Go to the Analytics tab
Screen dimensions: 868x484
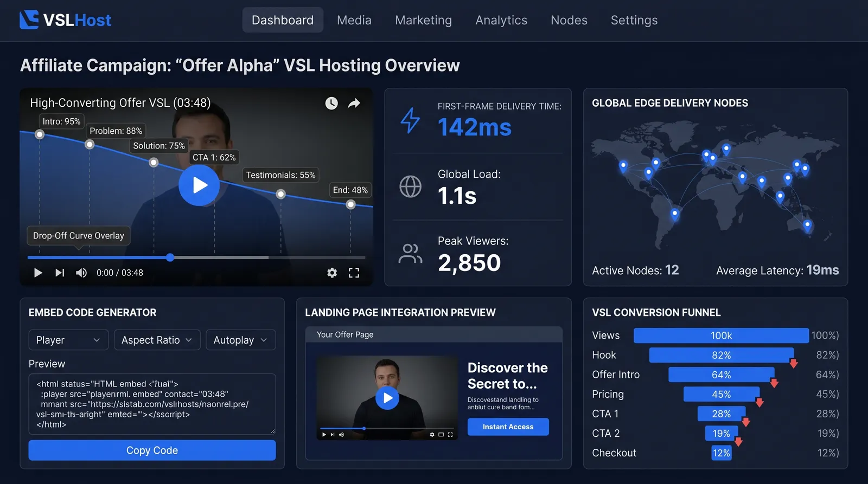coord(501,20)
